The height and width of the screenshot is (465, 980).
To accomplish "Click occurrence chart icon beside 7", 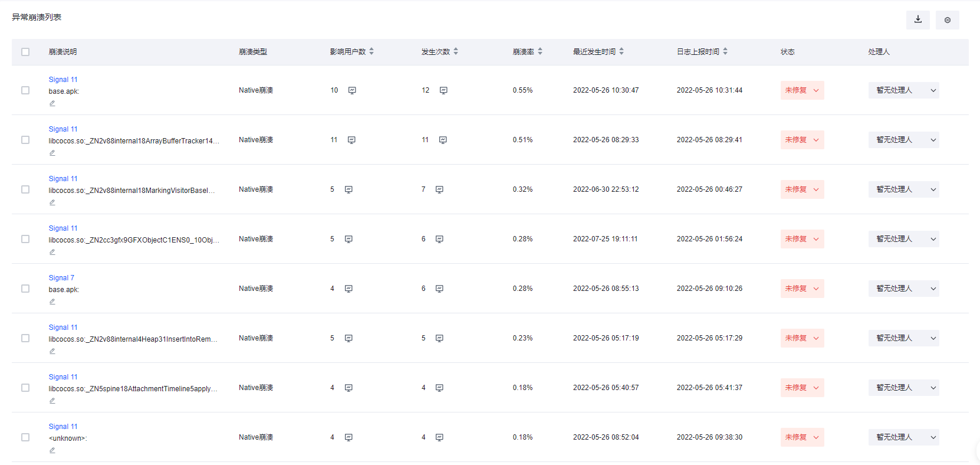I will coord(439,189).
